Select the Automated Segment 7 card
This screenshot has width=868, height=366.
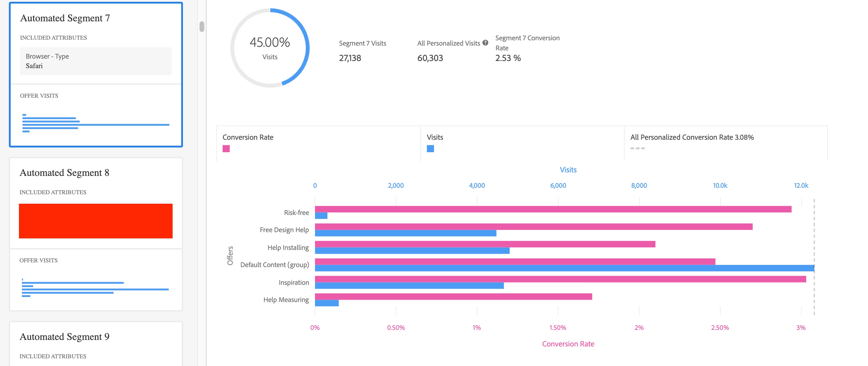tap(65, 18)
